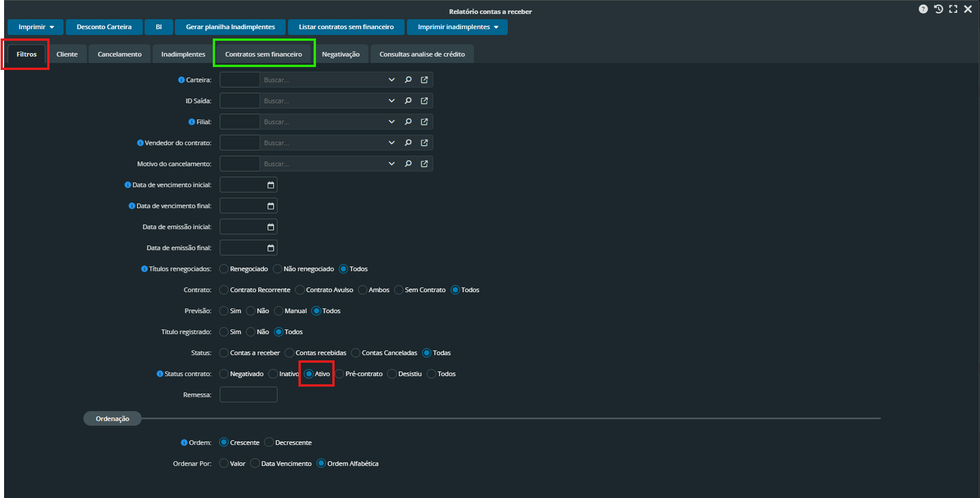Open calendar picker for Data de emissão final

[x=271, y=248]
